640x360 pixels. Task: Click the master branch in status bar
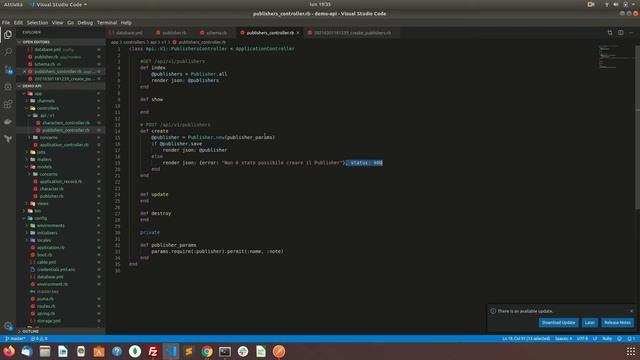pyautogui.click(x=16, y=339)
